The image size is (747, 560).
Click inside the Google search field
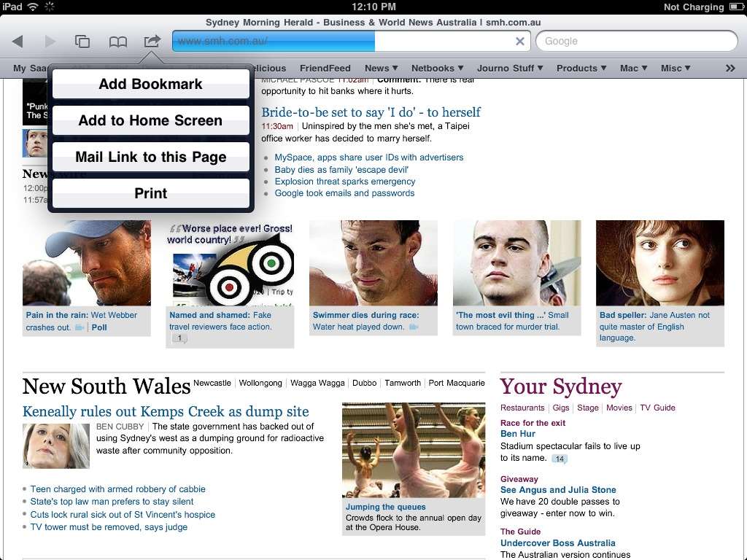(x=637, y=41)
